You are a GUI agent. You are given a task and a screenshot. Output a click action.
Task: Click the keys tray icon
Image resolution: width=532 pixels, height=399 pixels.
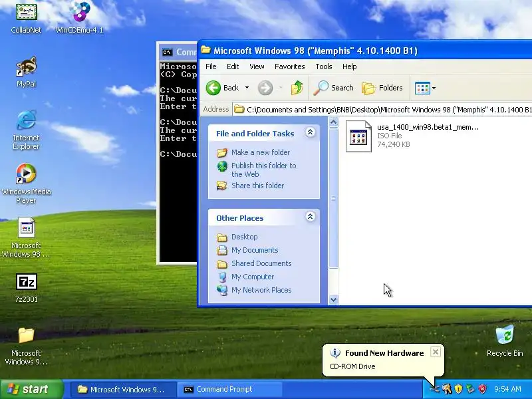pos(446,389)
